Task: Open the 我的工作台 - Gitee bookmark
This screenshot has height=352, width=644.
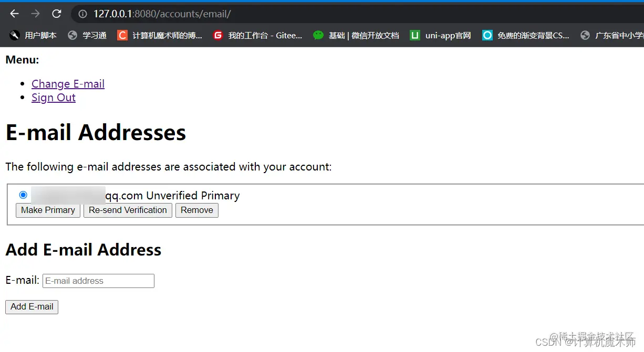Action: tap(258, 35)
